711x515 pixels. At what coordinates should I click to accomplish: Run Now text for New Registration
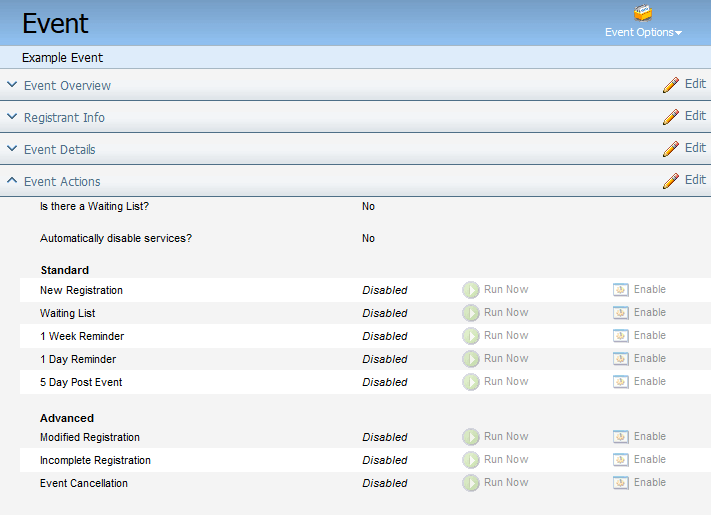tap(506, 289)
